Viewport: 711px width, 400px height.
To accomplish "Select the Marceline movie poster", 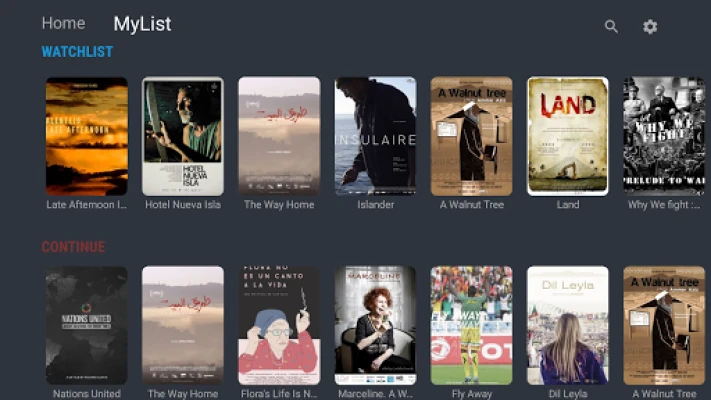I will point(375,326).
